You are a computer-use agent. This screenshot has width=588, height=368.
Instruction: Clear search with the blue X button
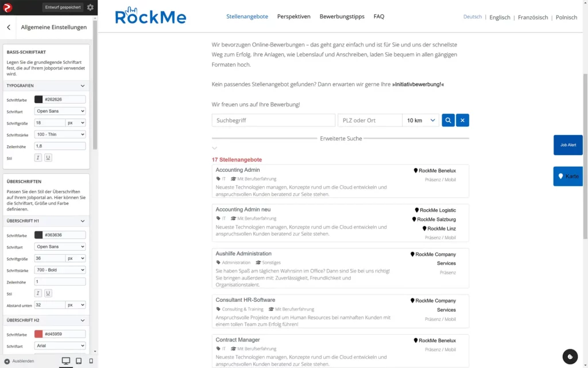pyautogui.click(x=462, y=120)
